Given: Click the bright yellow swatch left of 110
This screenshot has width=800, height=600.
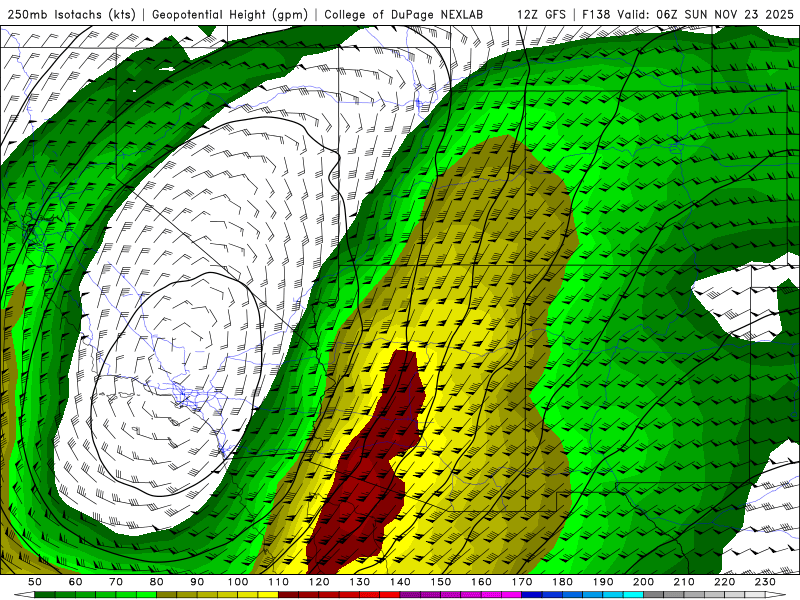Looking at the screenshot, I should coord(268,595).
